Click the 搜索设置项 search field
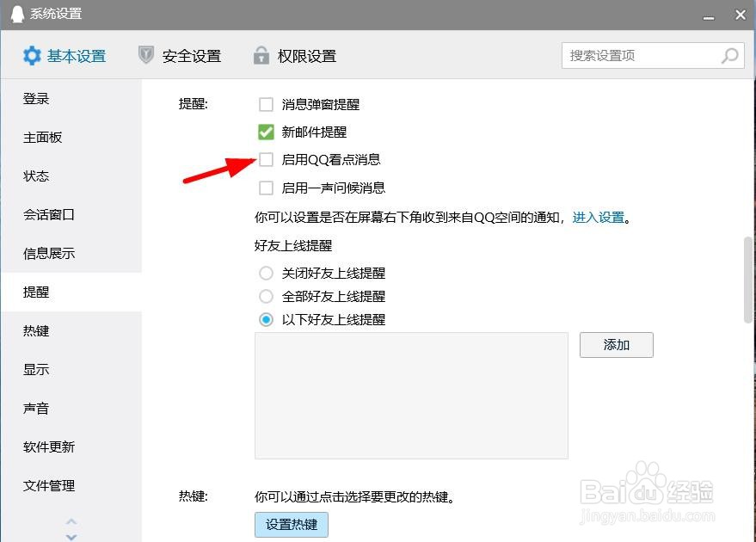 pyautogui.click(x=653, y=55)
